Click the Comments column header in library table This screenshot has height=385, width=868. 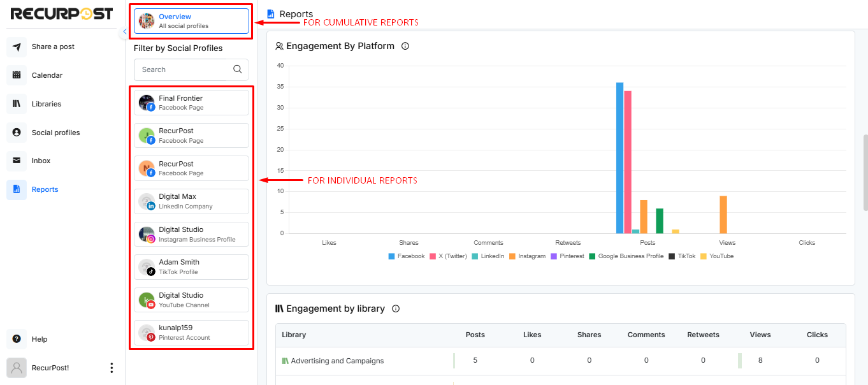pos(646,335)
